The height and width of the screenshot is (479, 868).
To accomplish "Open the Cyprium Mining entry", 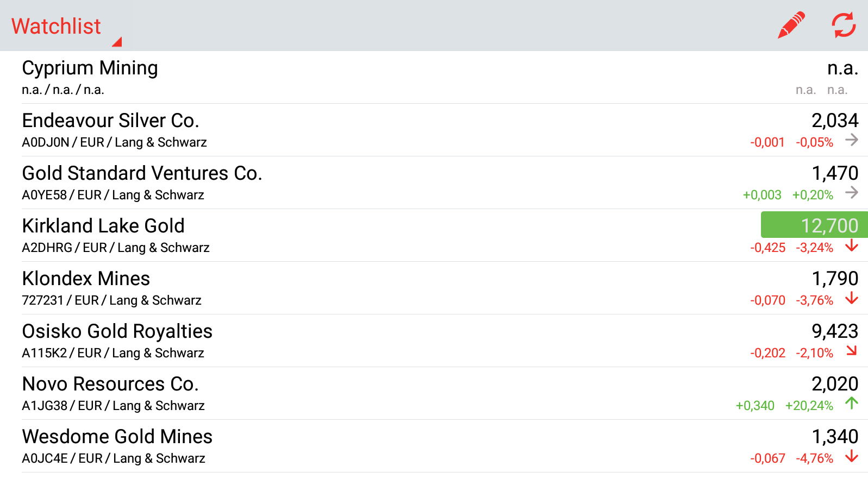I will [90, 68].
